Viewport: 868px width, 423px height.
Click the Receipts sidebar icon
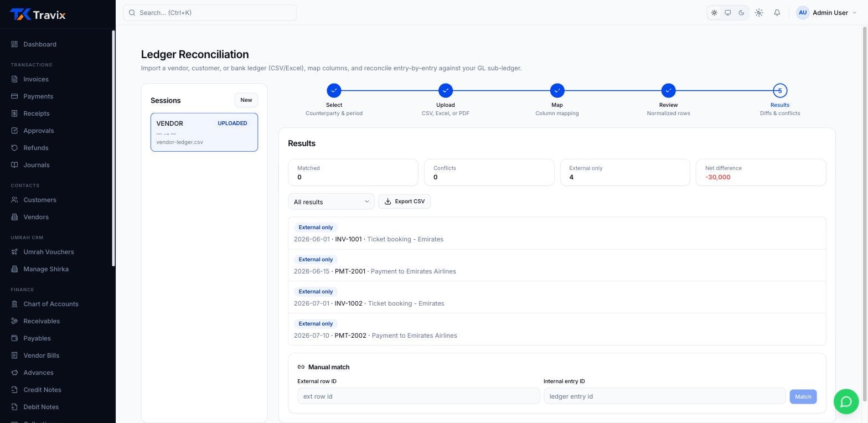click(x=15, y=114)
